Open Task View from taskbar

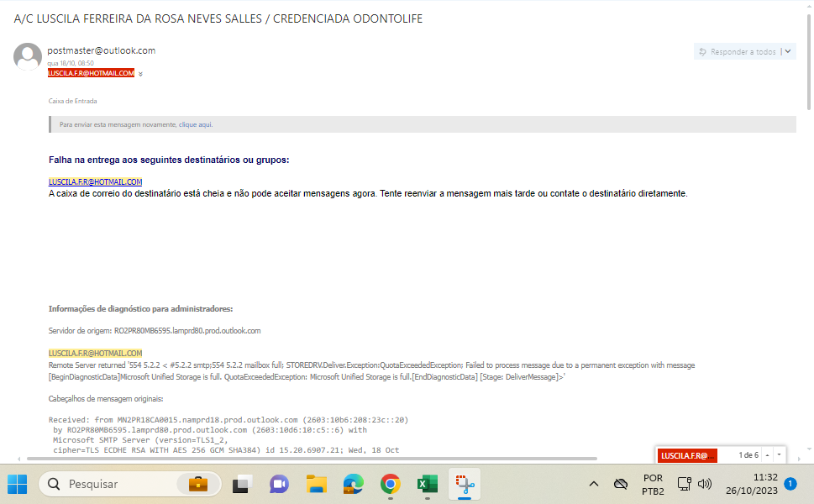click(241, 485)
